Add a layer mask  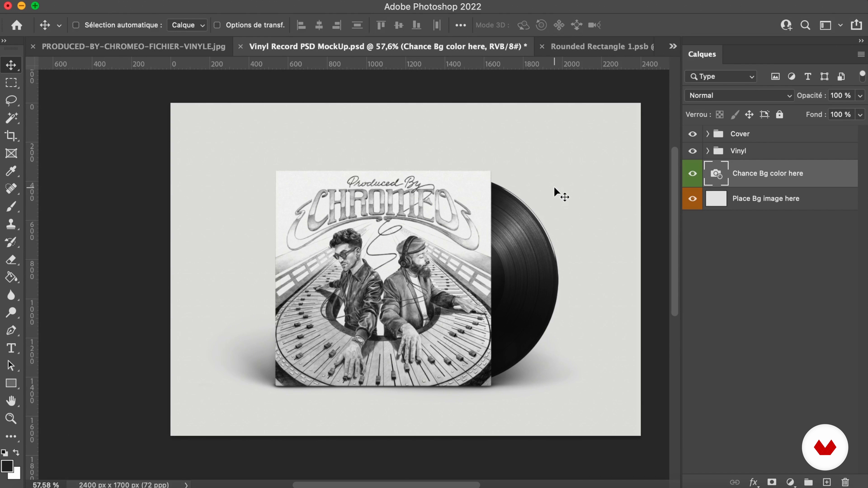(x=772, y=482)
